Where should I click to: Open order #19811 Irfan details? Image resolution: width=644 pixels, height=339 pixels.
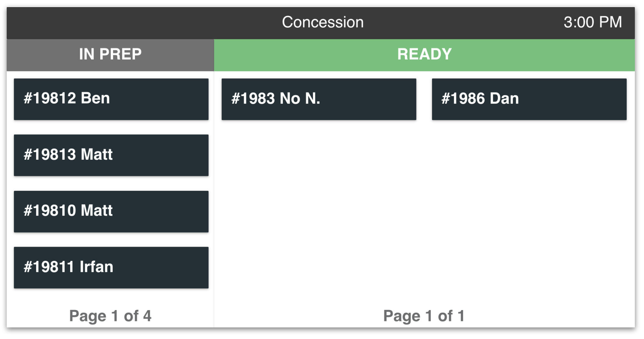click(111, 267)
